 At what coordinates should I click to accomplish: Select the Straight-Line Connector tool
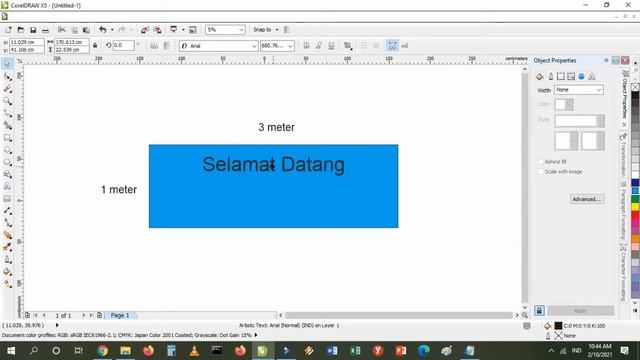click(x=7, y=223)
